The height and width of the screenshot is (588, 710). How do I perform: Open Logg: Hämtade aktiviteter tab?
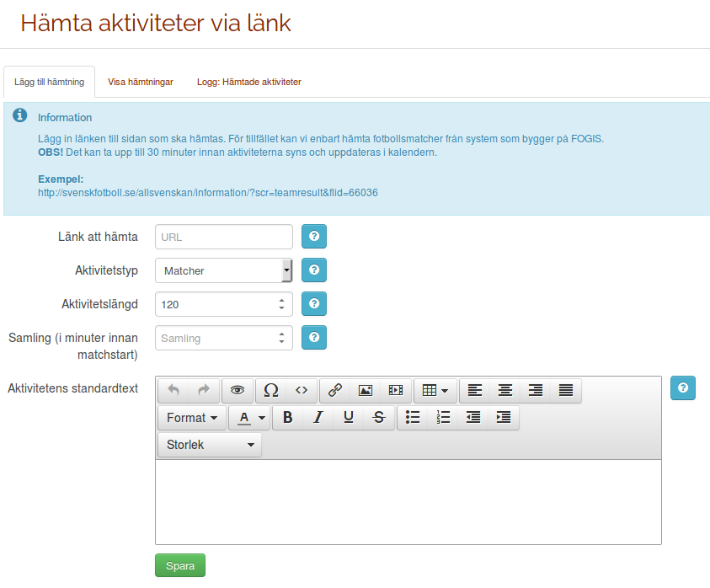(248, 82)
